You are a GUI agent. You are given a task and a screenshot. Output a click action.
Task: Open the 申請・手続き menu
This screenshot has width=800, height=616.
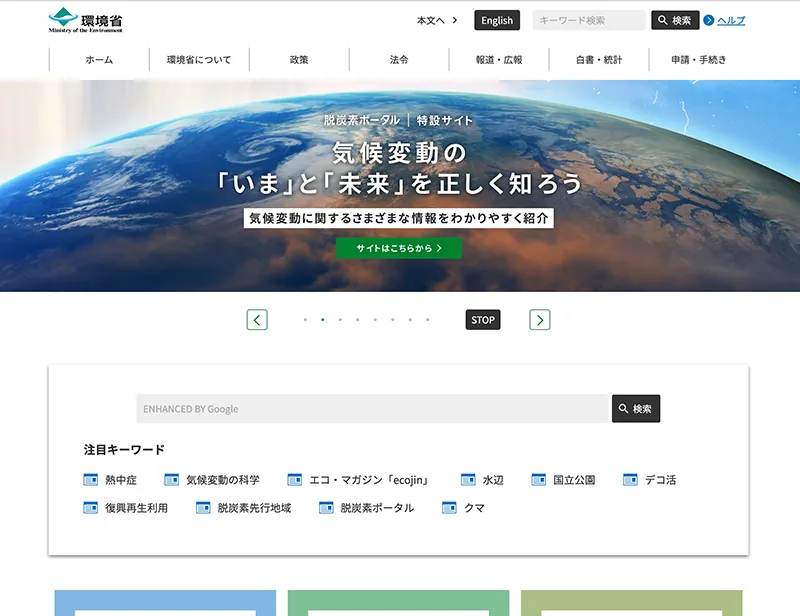point(699,60)
